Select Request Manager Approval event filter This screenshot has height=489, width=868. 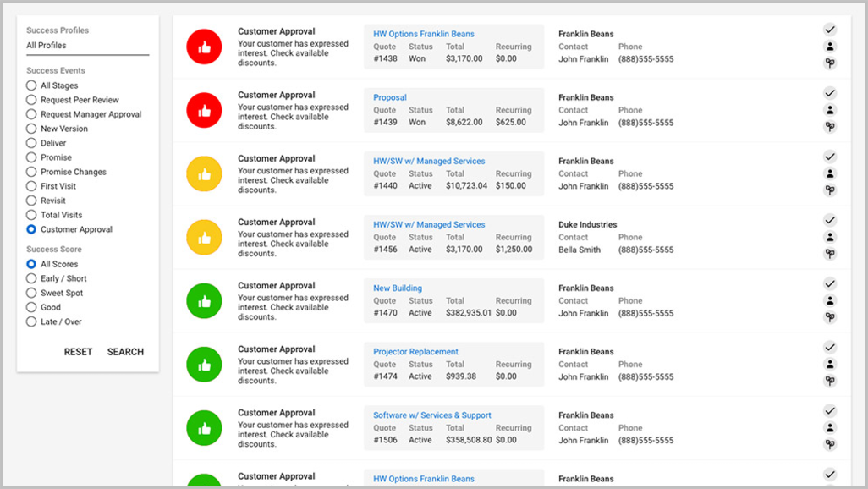[x=31, y=114]
